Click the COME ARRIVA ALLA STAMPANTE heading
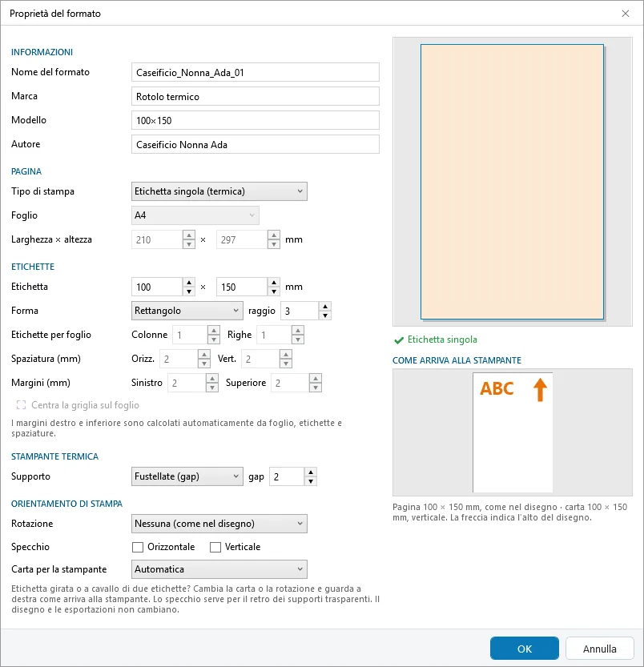Image resolution: width=644 pixels, height=667 pixels. click(457, 360)
